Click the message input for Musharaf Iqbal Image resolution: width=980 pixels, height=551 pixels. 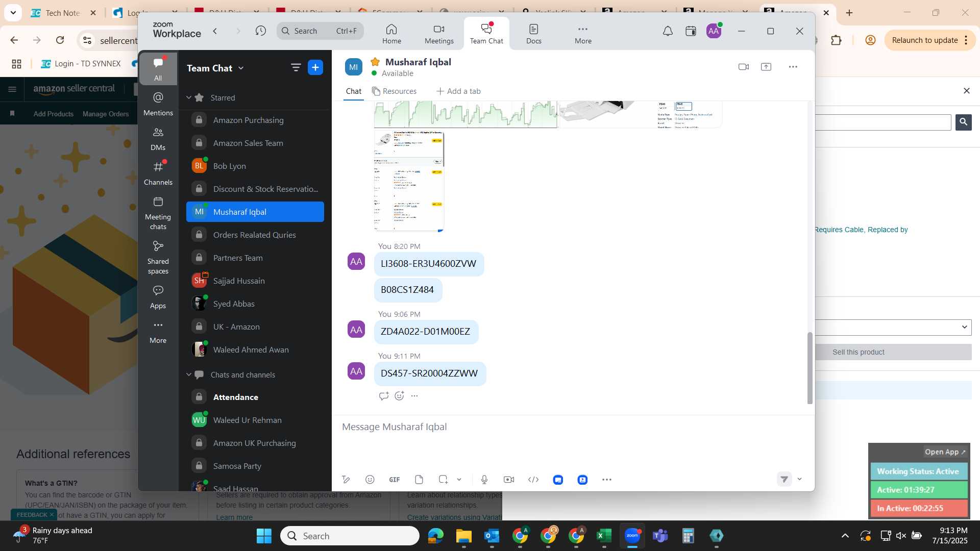573,427
